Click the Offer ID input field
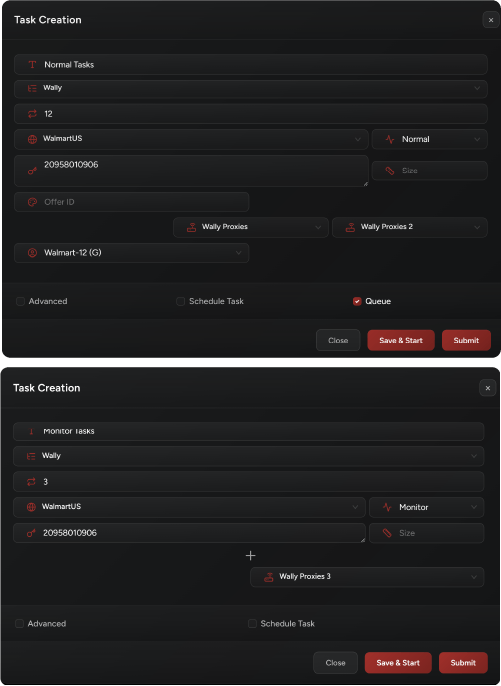The width and height of the screenshot is (501, 686). click(132, 202)
